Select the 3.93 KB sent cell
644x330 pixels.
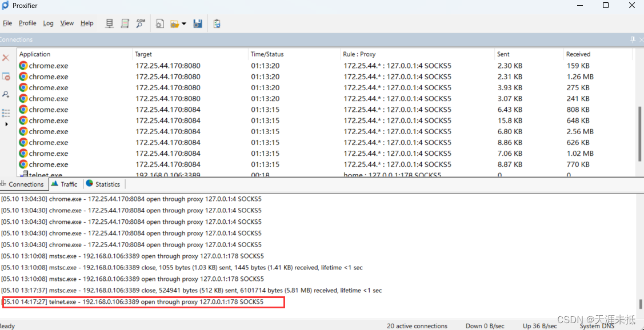point(510,87)
